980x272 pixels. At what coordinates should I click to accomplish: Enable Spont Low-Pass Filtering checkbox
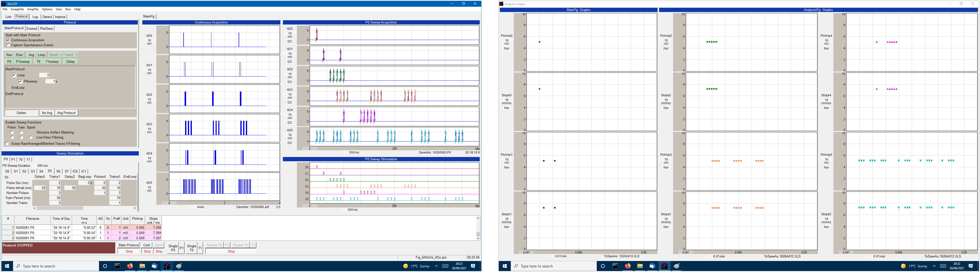[31, 137]
